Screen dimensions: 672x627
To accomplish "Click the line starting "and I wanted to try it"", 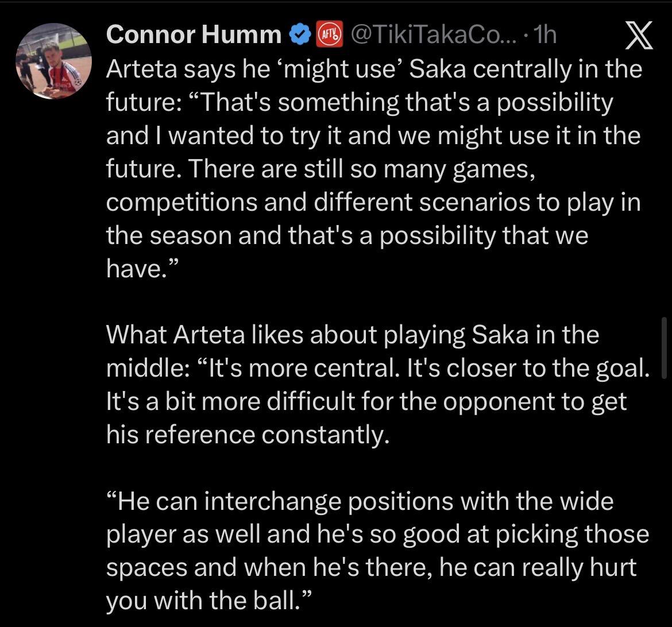I will (373, 136).
